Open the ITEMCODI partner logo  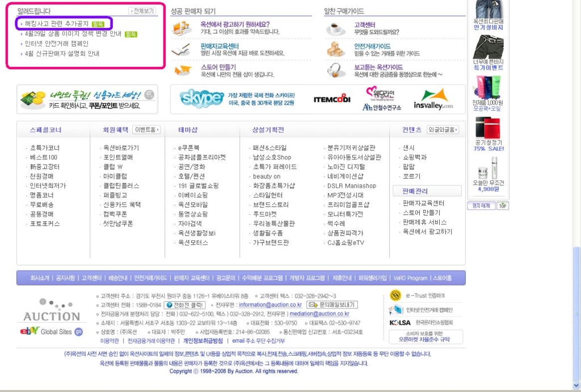coord(332,99)
